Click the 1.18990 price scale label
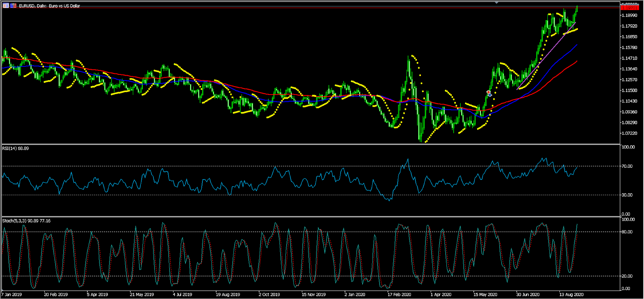The width and height of the screenshot is (644, 299). 630,15
